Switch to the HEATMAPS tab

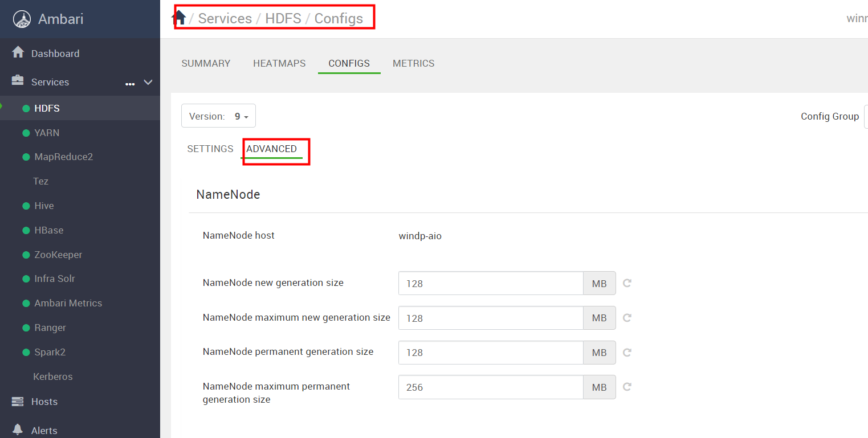coord(279,63)
